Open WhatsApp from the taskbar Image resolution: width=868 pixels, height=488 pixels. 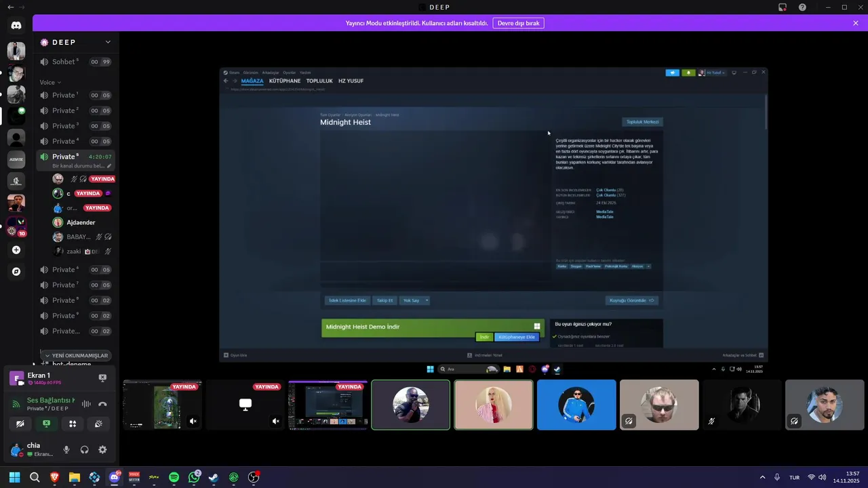click(194, 477)
